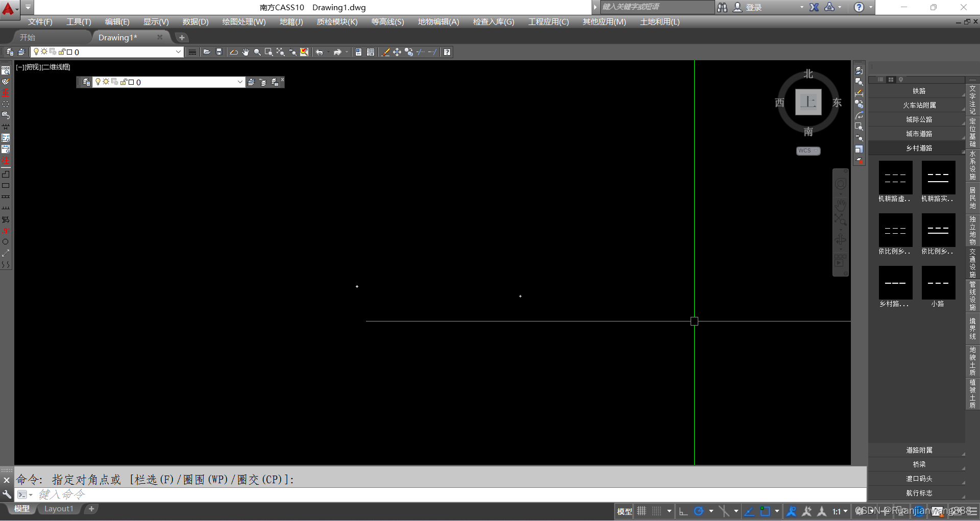The image size is (980, 521).
Task: Expand the isometric drafting options arrow
Action: point(736,511)
